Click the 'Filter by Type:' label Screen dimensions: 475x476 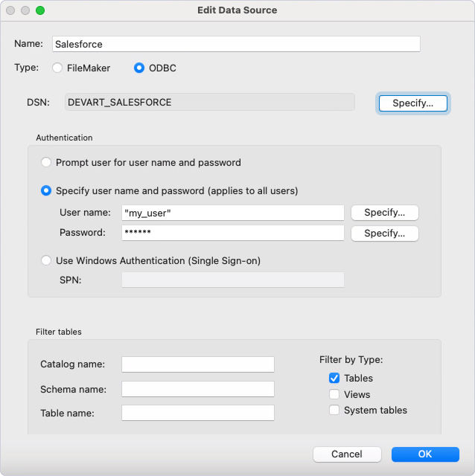(351, 360)
